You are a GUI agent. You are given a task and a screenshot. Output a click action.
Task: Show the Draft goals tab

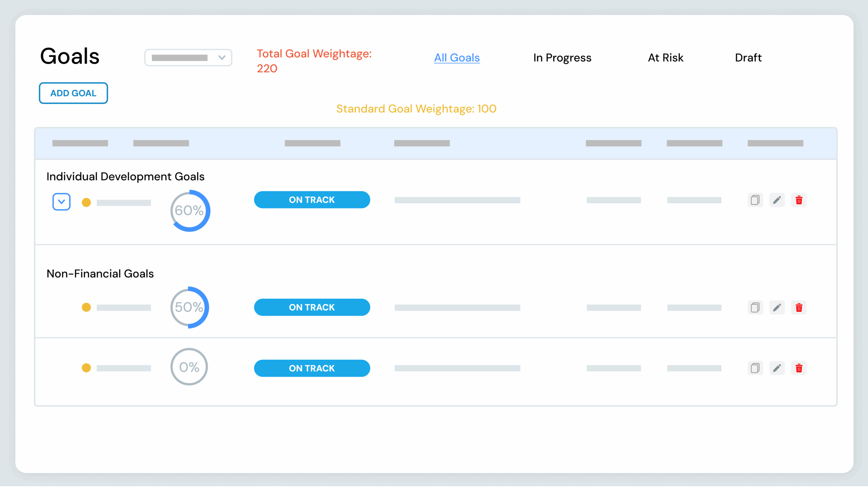point(748,58)
